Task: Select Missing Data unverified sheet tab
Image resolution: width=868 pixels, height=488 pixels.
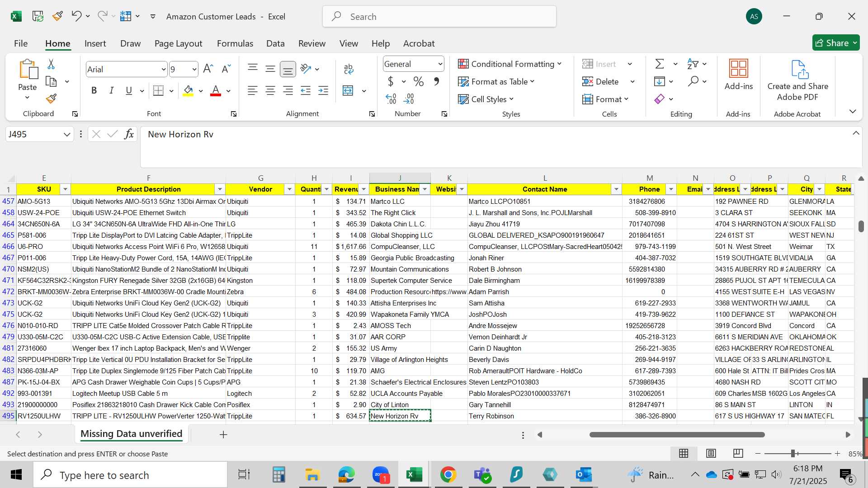Action: pyautogui.click(x=132, y=434)
